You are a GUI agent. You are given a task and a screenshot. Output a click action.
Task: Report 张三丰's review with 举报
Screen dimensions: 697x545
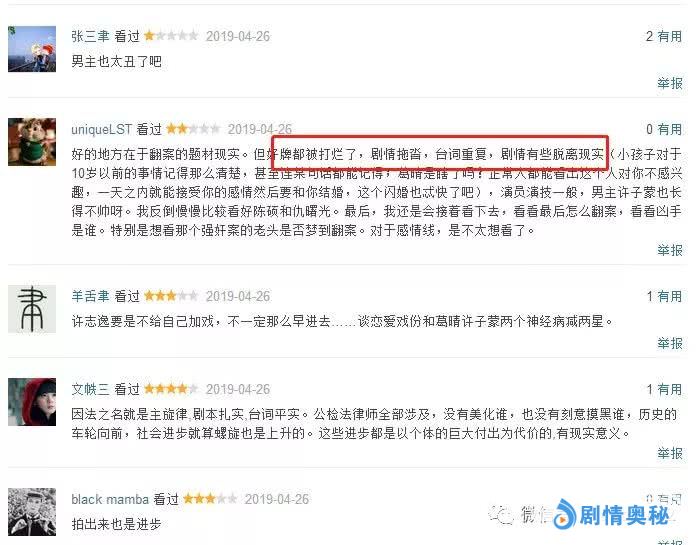(670, 83)
